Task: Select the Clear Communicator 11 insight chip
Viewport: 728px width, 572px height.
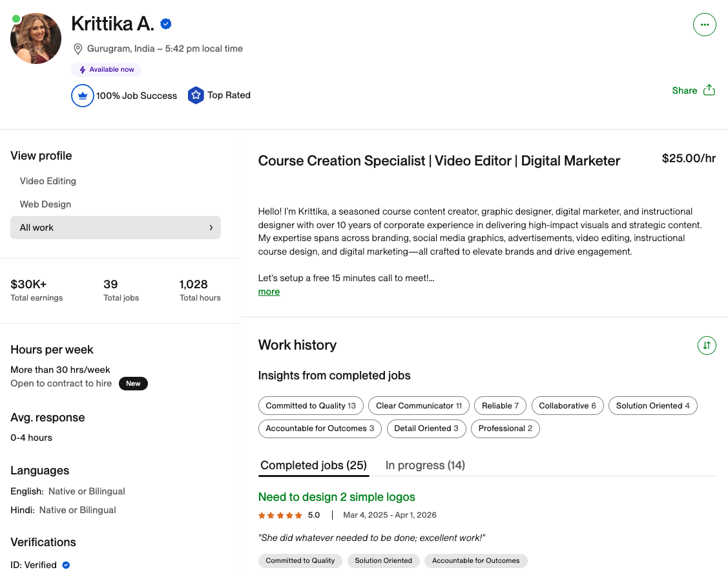Action: 419,406
